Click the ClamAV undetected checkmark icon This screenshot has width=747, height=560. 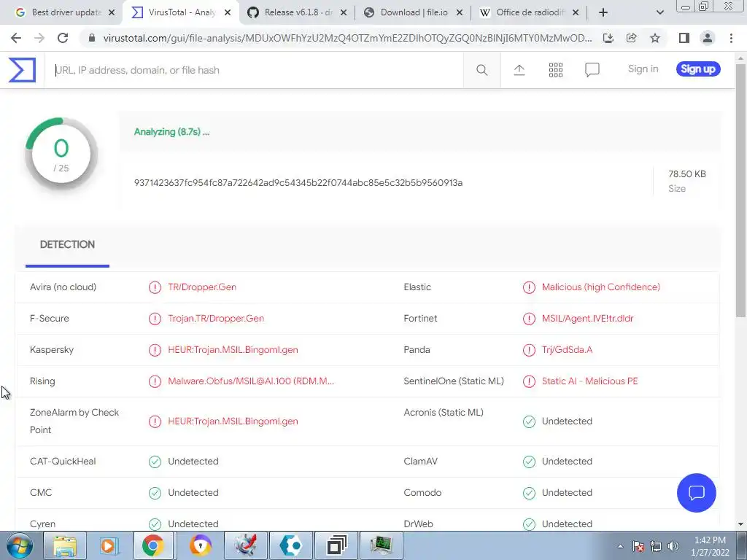tap(529, 462)
